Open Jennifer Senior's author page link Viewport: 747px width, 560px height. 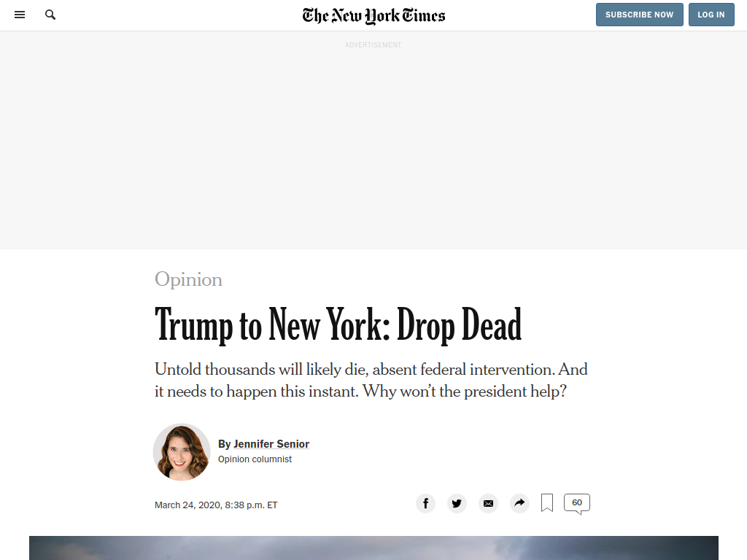pos(271,444)
